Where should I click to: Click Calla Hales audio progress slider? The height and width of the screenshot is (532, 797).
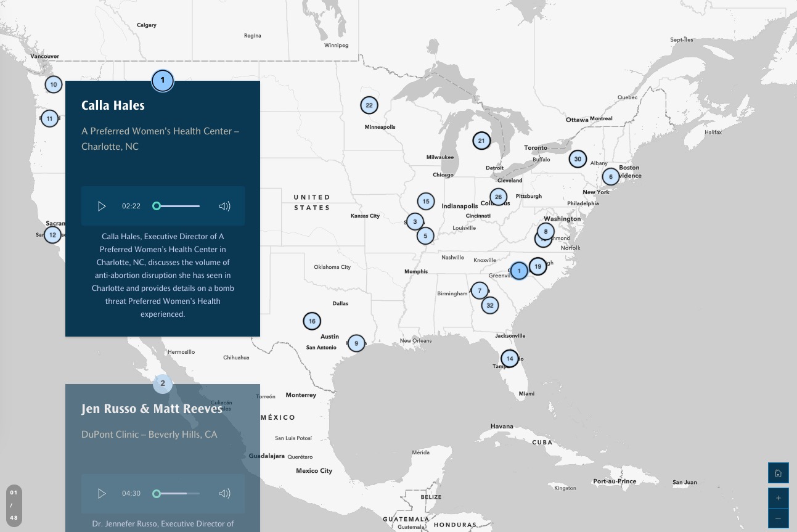[178, 206]
